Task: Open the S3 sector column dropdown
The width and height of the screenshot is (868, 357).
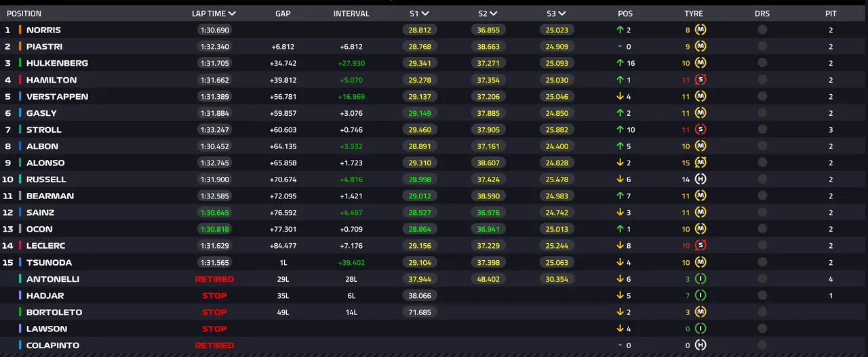Action: click(561, 14)
